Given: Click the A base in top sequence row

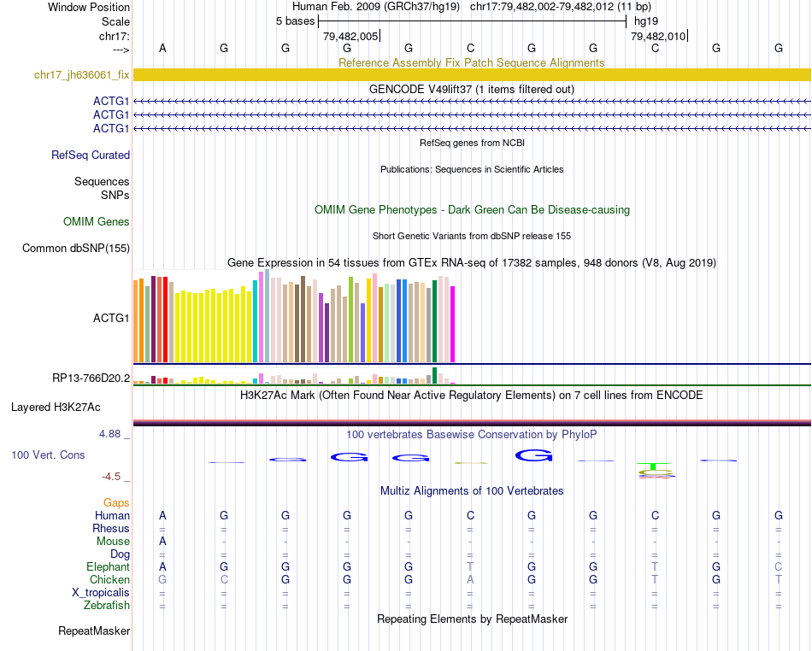Looking at the screenshot, I should tap(162, 48).
